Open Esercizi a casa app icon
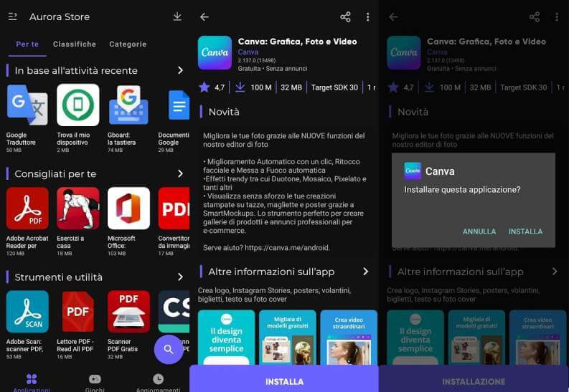Screen dimensions: 569x392 tap(78, 209)
